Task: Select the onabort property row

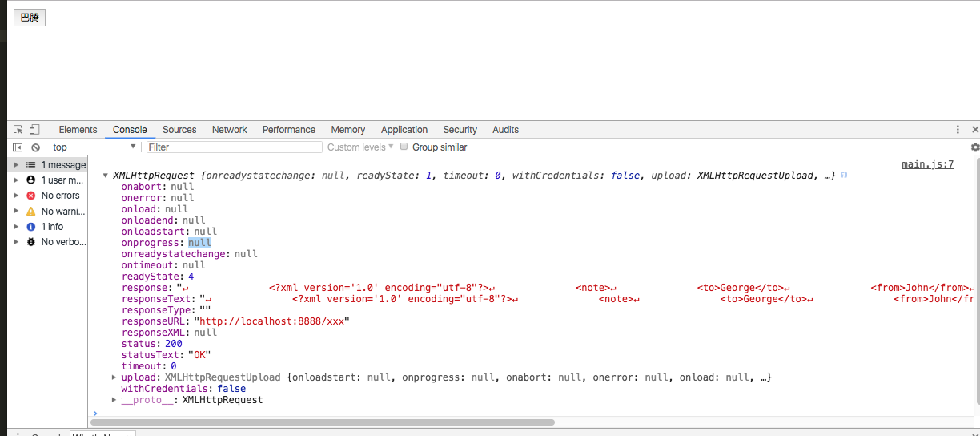Action: pyautogui.click(x=158, y=187)
